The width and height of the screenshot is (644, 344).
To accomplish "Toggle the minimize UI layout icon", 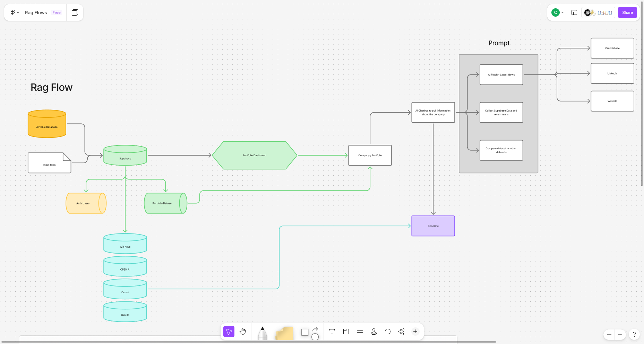I will (x=574, y=12).
